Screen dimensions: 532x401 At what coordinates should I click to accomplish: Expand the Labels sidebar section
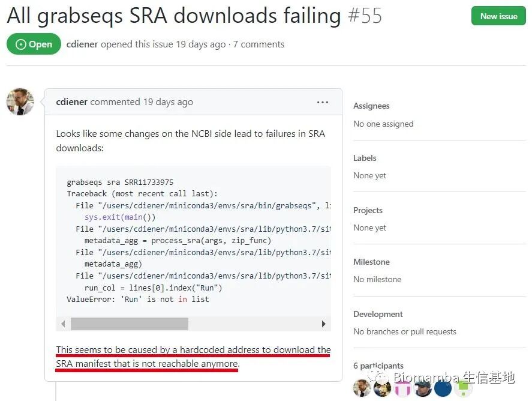[365, 158]
